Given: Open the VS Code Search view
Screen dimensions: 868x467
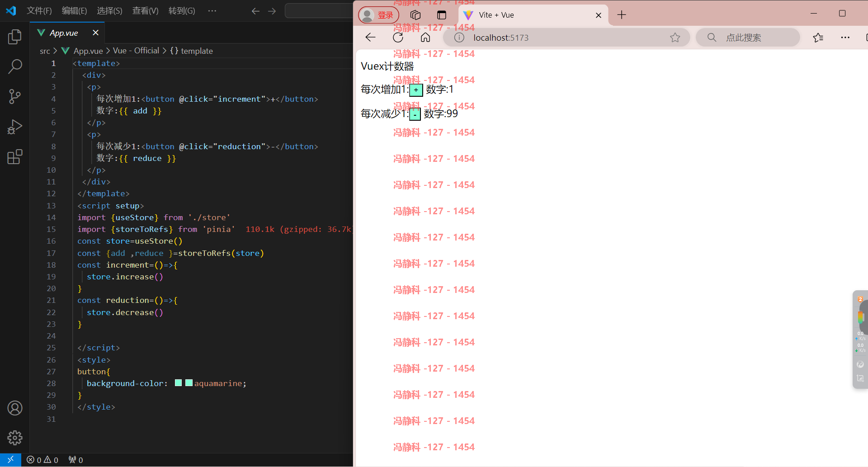Looking at the screenshot, I should coord(15,66).
